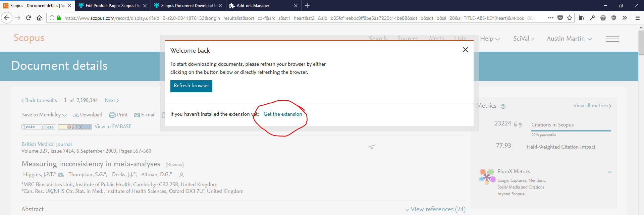The image size is (644, 215).
Task: Open the Firefox Library icon
Action: coord(582,18)
